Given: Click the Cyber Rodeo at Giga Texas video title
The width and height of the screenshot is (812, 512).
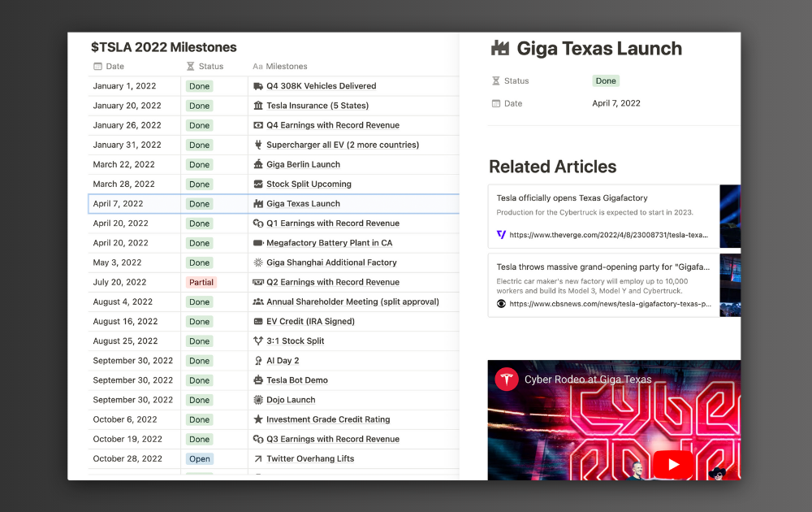Looking at the screenshot, I should click(588, 380).
